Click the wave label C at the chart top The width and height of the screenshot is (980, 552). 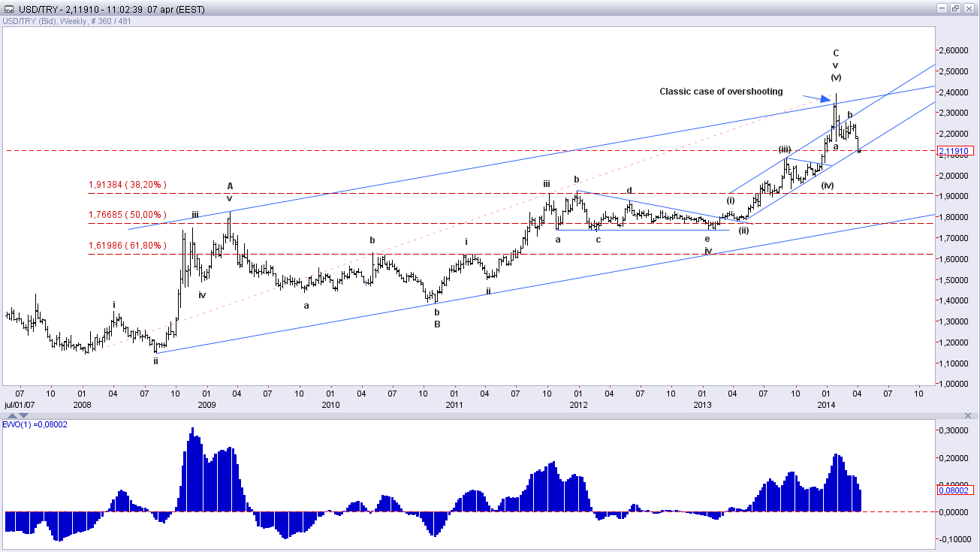pyautogui.click(x=835, y=53)
